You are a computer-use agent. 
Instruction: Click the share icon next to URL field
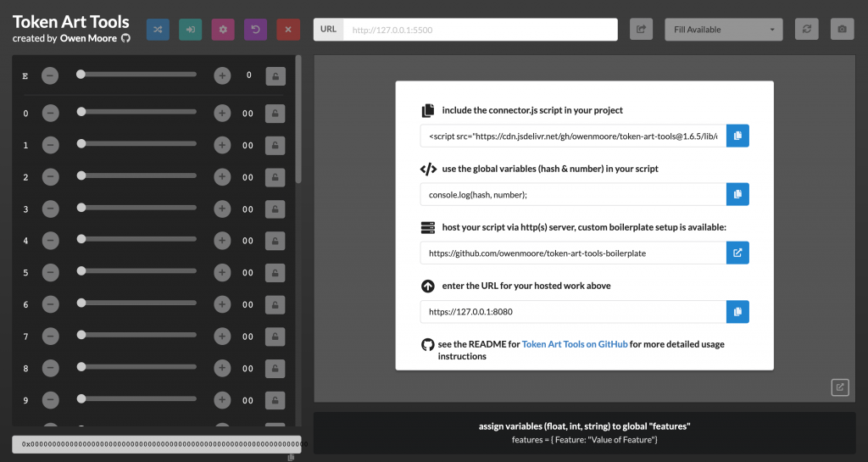pos(641,30)
